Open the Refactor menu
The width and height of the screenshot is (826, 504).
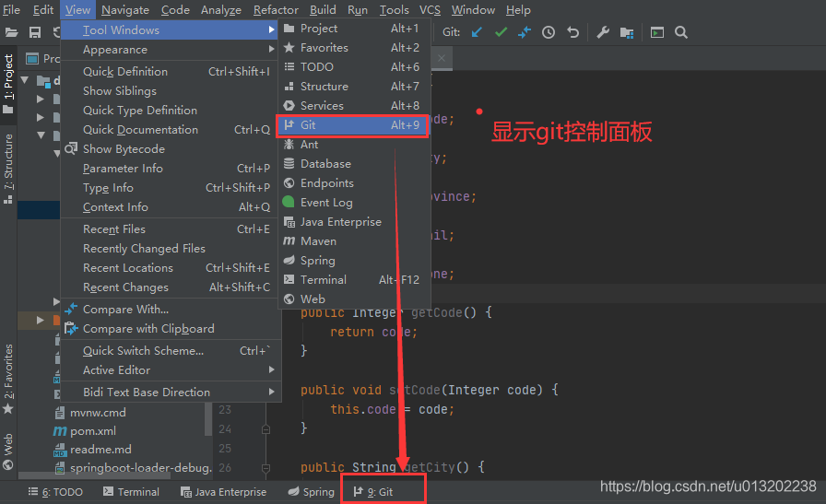pos(276,10)
